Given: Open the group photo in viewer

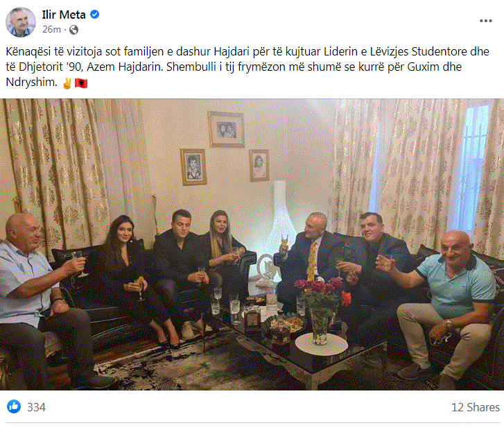Looking at the screenshot, I should tap(252, 244).
